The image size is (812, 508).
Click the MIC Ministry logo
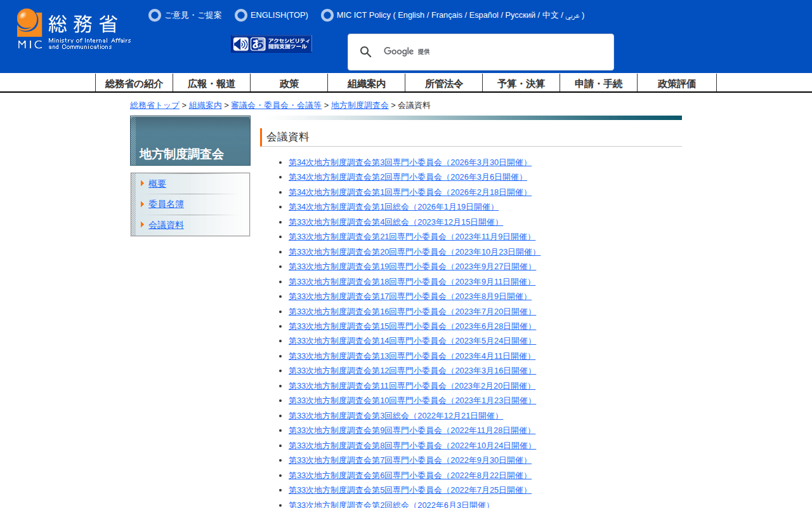74,29
